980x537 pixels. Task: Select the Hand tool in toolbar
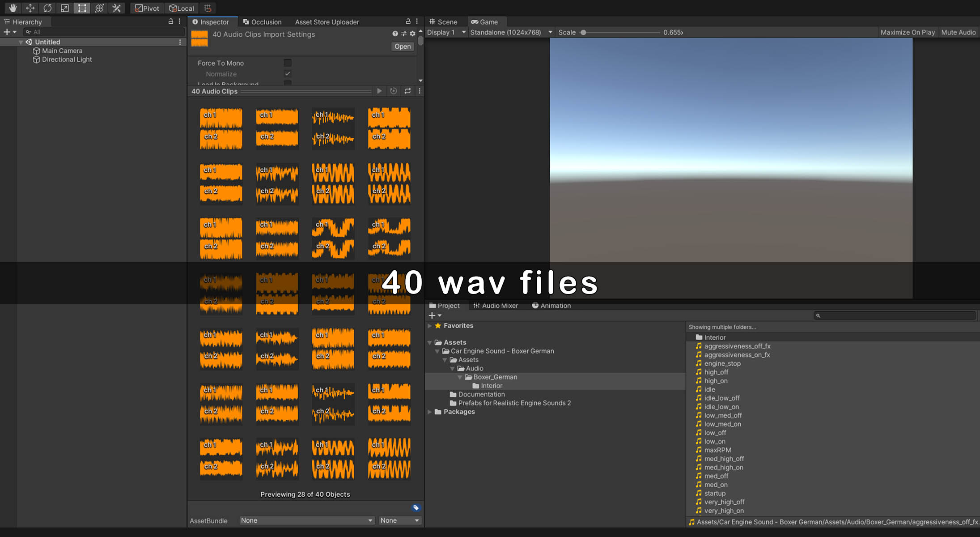(x=13, y=8)
